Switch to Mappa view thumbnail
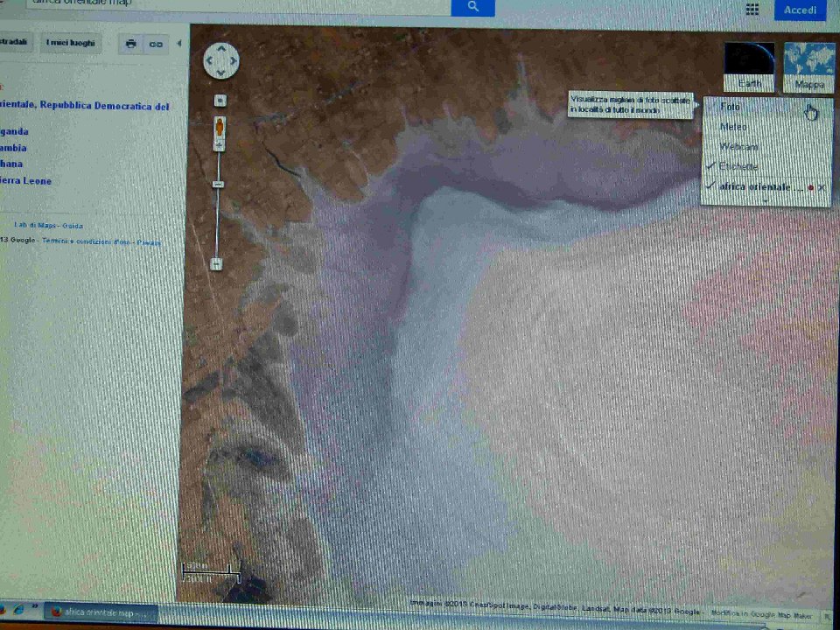840x630 pixels. [809, 66]
